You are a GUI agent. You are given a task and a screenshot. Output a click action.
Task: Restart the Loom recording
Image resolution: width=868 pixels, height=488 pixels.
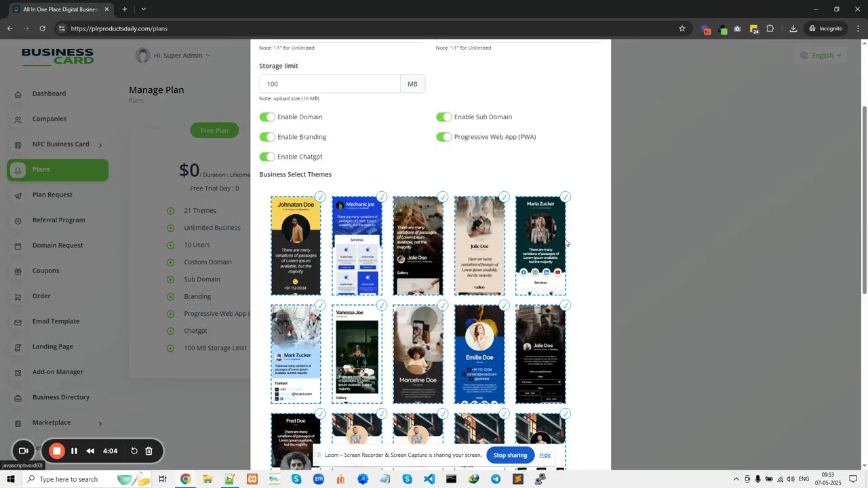134,451
